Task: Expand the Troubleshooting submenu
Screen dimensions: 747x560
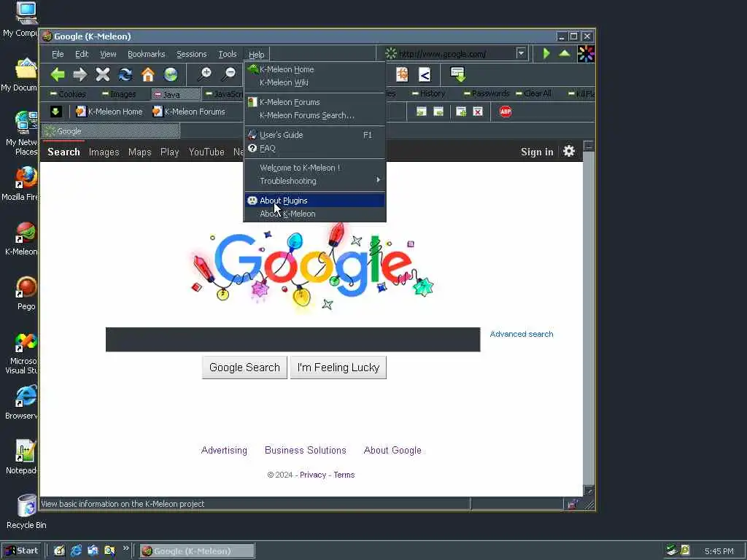Action: pyautogui.click(x=314, y=181)
